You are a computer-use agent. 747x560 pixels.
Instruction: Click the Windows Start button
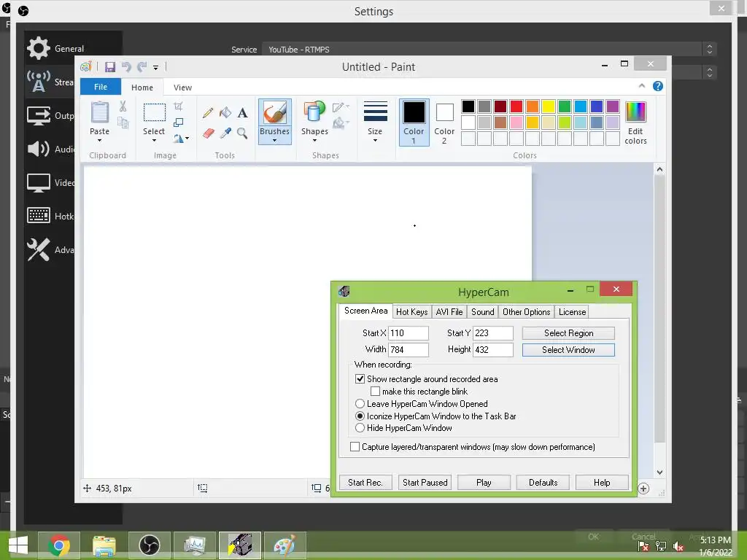coord(18,545)
